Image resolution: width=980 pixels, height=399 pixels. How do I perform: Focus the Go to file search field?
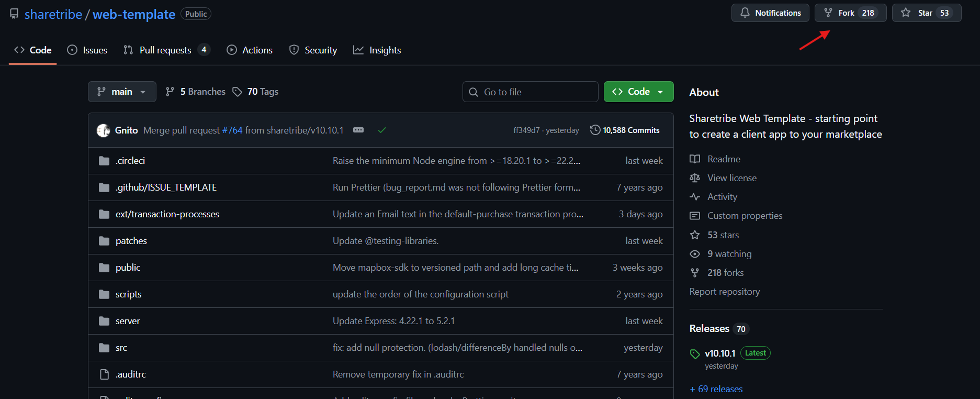[531, 92]
